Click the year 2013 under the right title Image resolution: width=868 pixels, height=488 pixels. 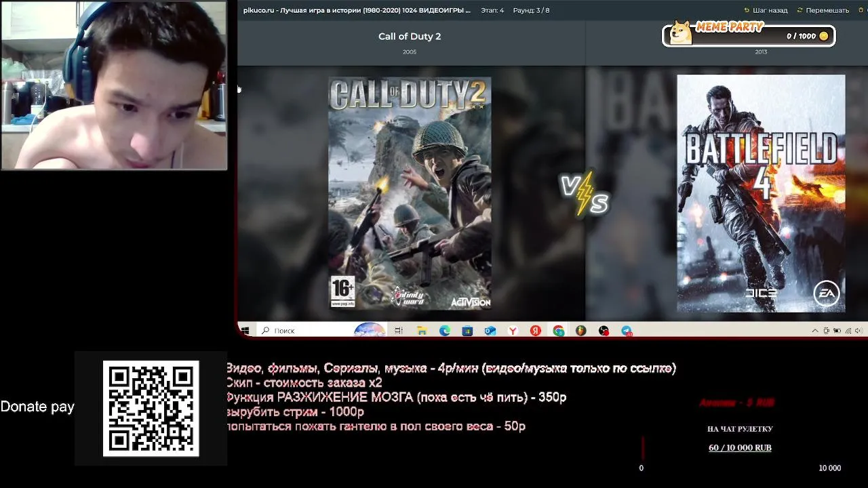761,52
